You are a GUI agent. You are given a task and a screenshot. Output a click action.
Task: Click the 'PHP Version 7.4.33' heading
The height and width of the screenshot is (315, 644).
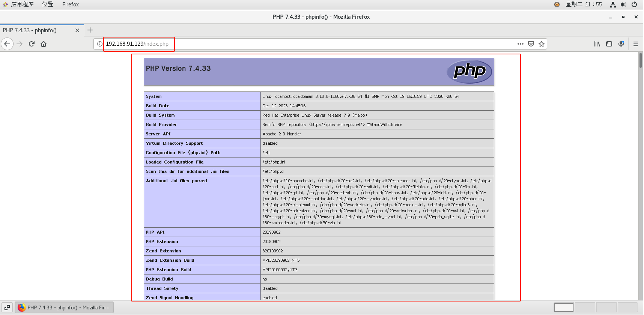[x=178, y=68]
